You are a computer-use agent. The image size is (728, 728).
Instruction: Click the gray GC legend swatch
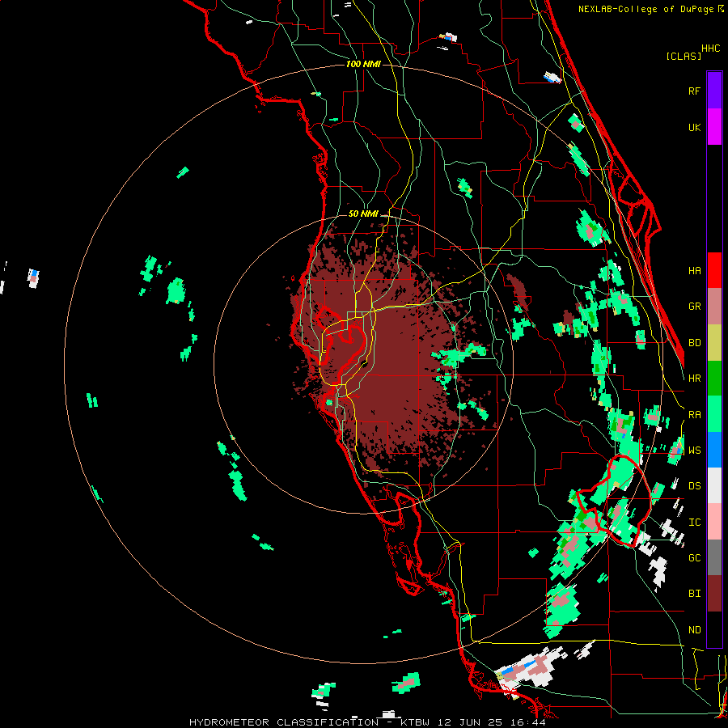click(x=714, y=557)
